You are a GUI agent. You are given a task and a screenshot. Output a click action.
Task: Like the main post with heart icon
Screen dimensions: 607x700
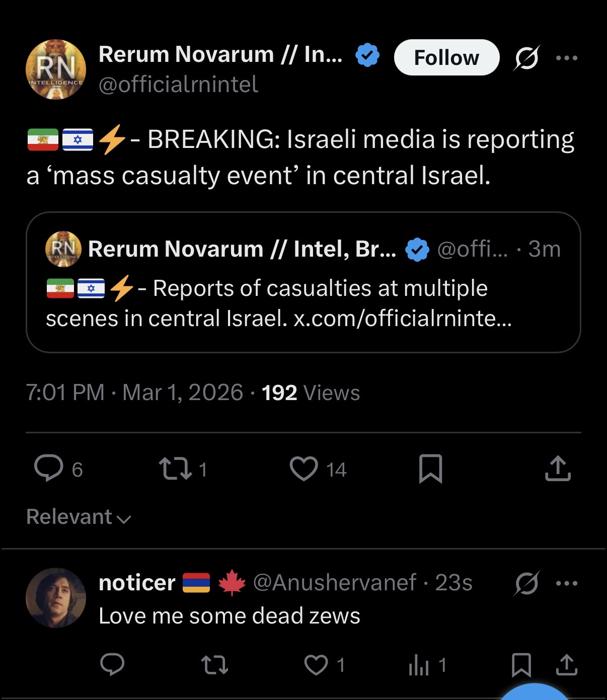(x=304, y=469)
